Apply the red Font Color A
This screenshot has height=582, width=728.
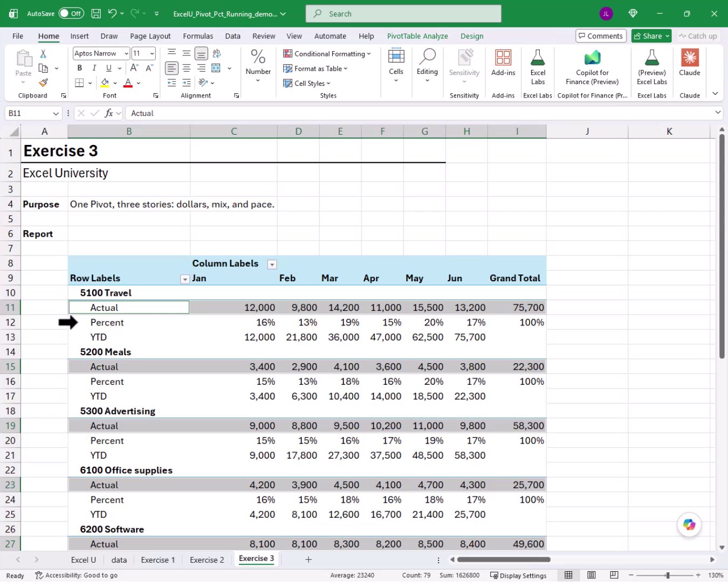[x=128, y=83]
